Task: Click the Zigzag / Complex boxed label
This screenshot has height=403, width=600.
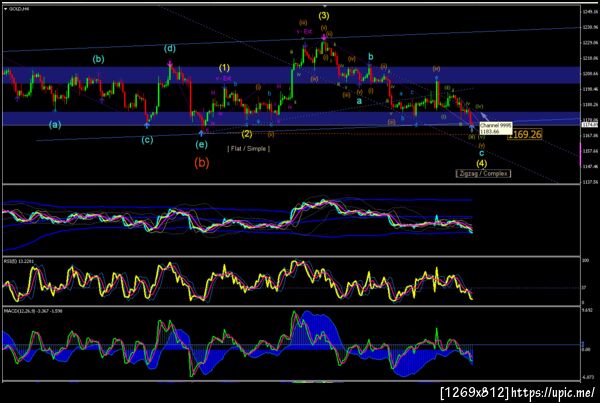Action: coord(483,173)
